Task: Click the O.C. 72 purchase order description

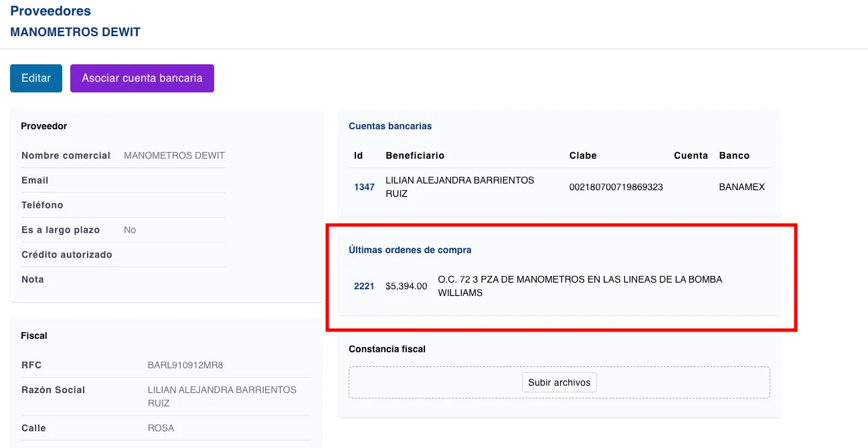Action: pos(580,286)
